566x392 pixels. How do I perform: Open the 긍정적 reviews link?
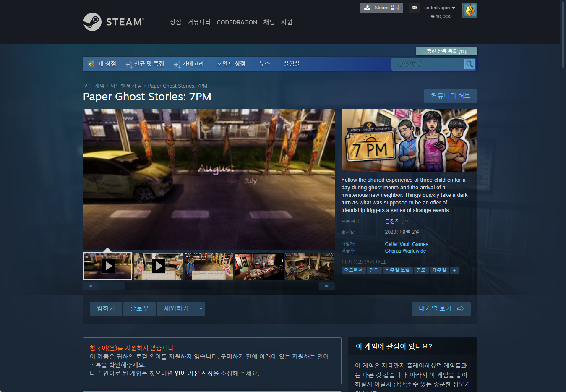(x=392, y=221)
